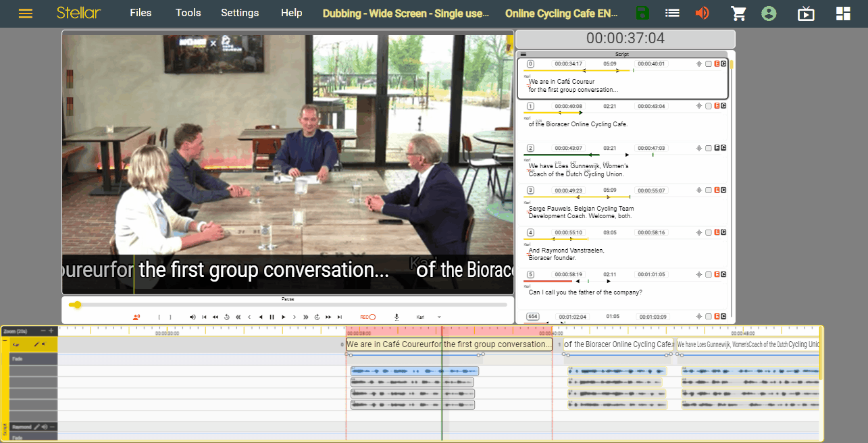Image resolution: width=868 pixels, height=443 pixels.
Task: Open the Settings menu
Action: [240, 13]
